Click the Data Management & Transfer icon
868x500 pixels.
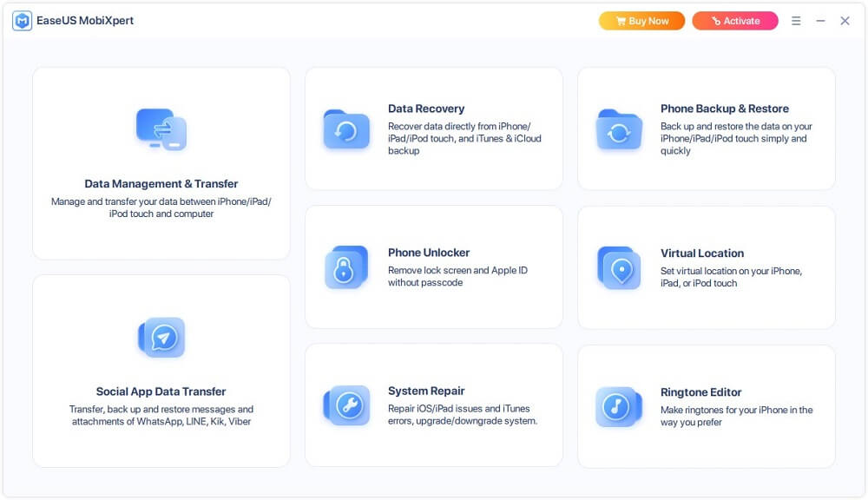[x=161, y=129]
